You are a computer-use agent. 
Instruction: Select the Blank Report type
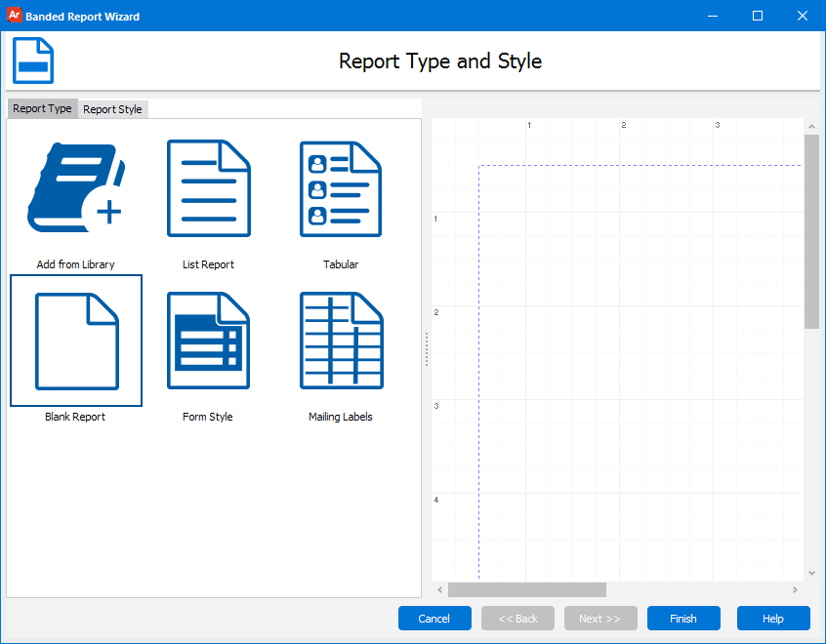click(x=75, y=341)
